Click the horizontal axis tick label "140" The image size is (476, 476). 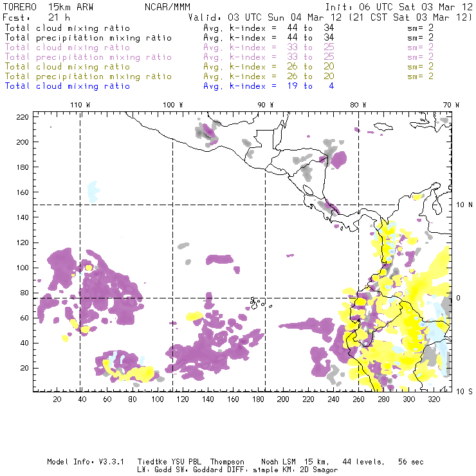pyautogui.click(x=208, y=399)
